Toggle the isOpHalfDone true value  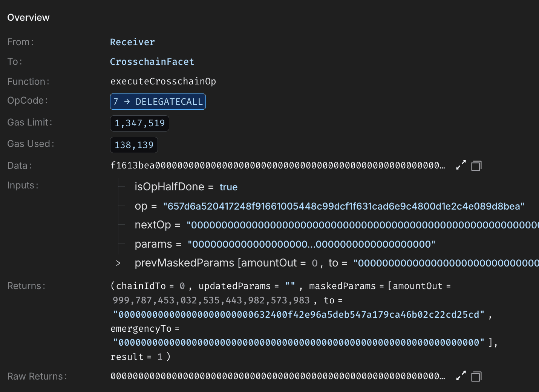[228, 187]
